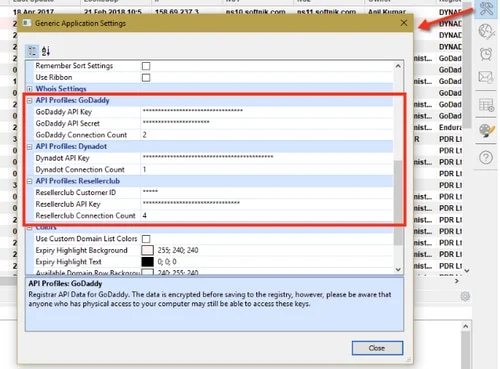Click the 'ns11.softnik.com' cell in domain table
This screenshot has height=369, width=500.
[326, 12]
